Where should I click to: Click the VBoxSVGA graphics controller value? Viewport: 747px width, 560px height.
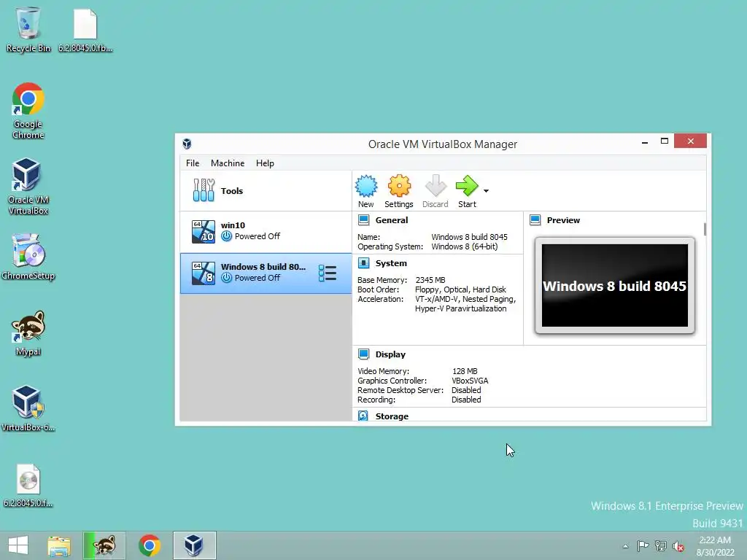[470, 381]
